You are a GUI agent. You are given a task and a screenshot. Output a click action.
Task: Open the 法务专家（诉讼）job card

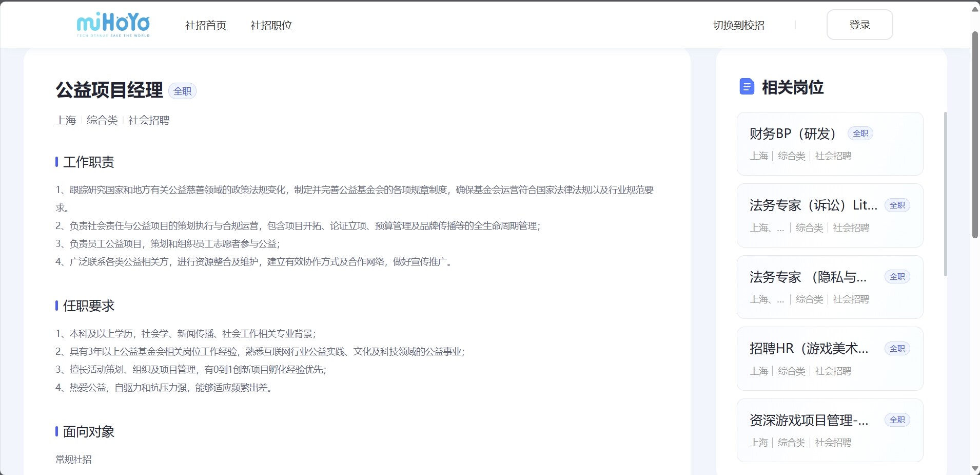click(x=829, y=215)
